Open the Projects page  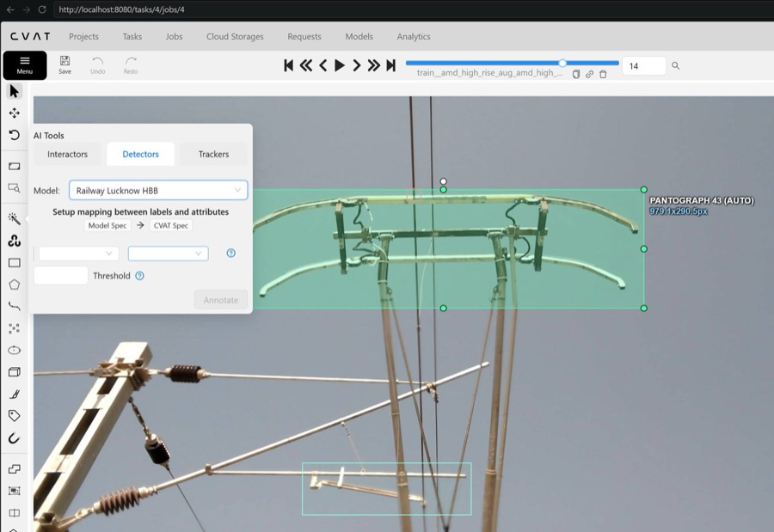84,36
